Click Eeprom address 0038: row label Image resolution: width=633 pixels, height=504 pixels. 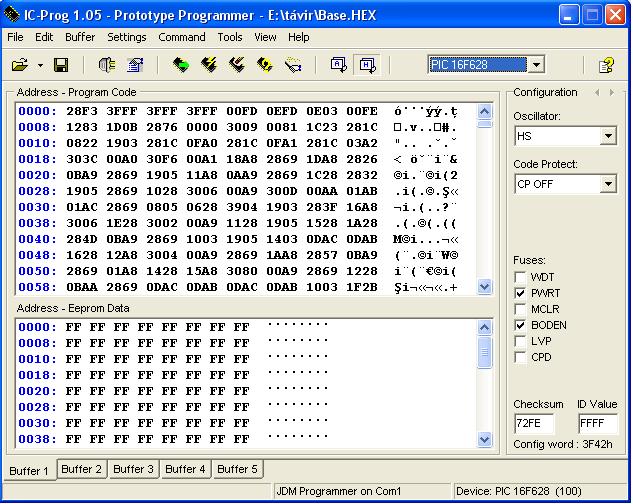coord(38,439)
